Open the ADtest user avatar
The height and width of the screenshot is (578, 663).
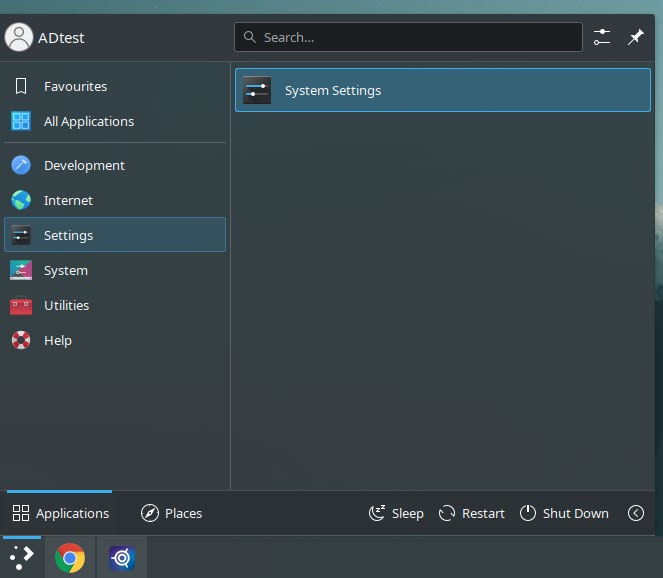19,37
